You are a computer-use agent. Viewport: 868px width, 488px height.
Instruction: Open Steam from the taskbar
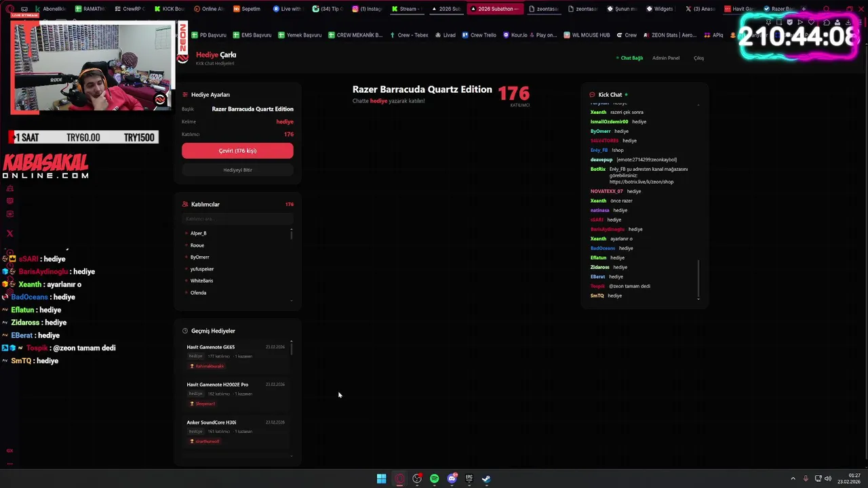486,479
